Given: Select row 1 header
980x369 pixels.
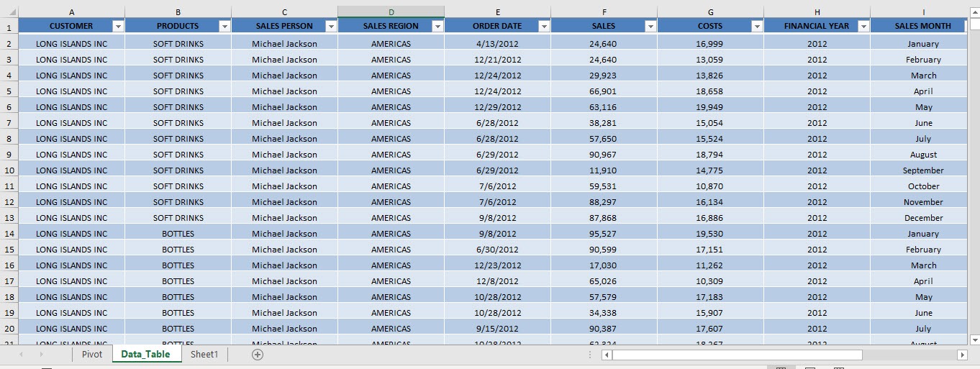Looking at the screenshot, I should coord(9,27).
